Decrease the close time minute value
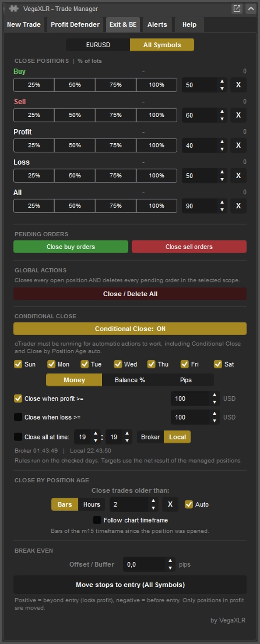The height and width of the screenshot is (644, 260). 127,441
